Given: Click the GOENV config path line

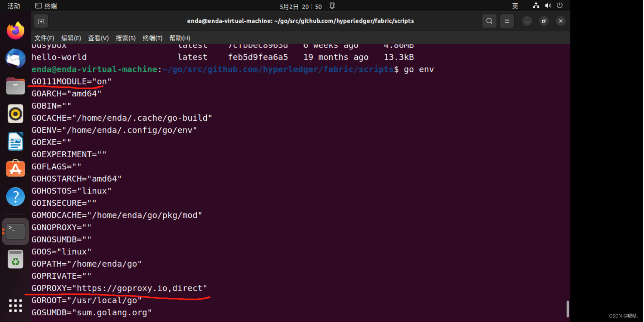Looking at the screenshot, I should click(114, 130).
